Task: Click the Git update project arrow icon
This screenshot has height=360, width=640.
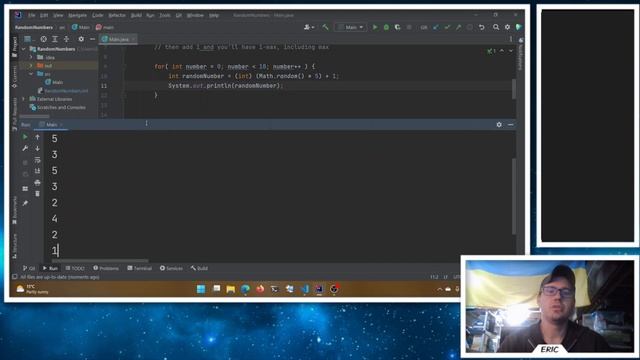Action: (x=436, y=27)
